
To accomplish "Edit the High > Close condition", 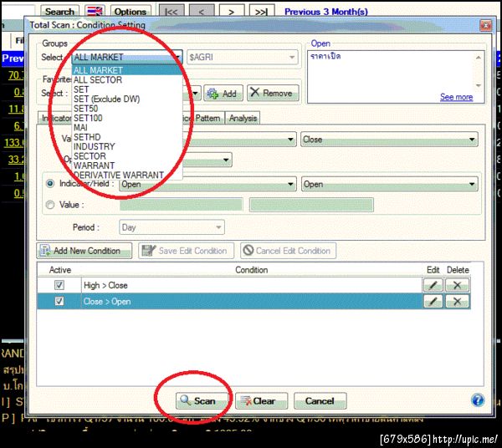I will point(433,285).
